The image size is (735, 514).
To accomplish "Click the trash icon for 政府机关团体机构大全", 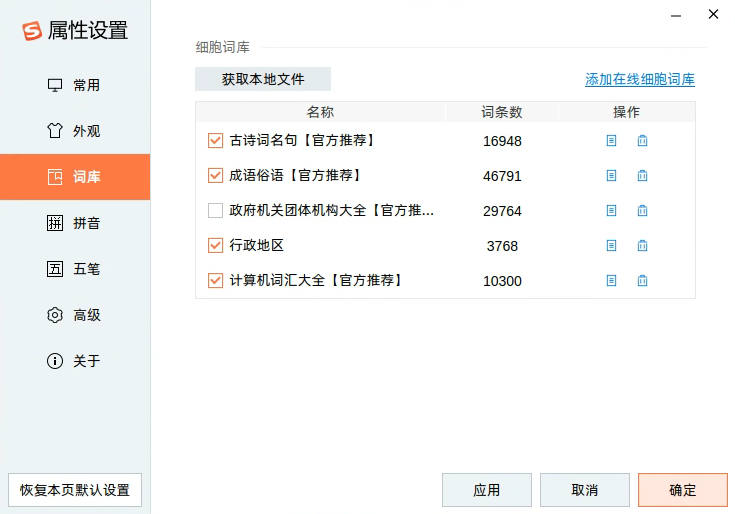I will coord(642,211).
